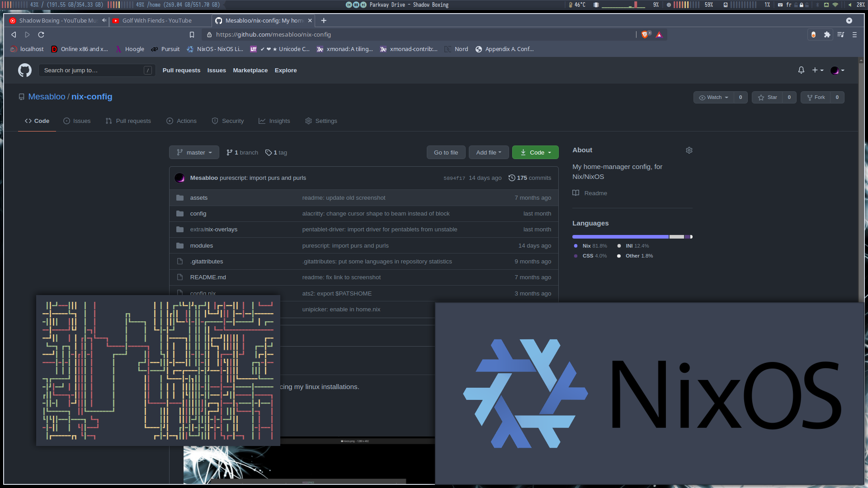
Task: Open the Brave Shields lion icon
Action: coord(645,34)
